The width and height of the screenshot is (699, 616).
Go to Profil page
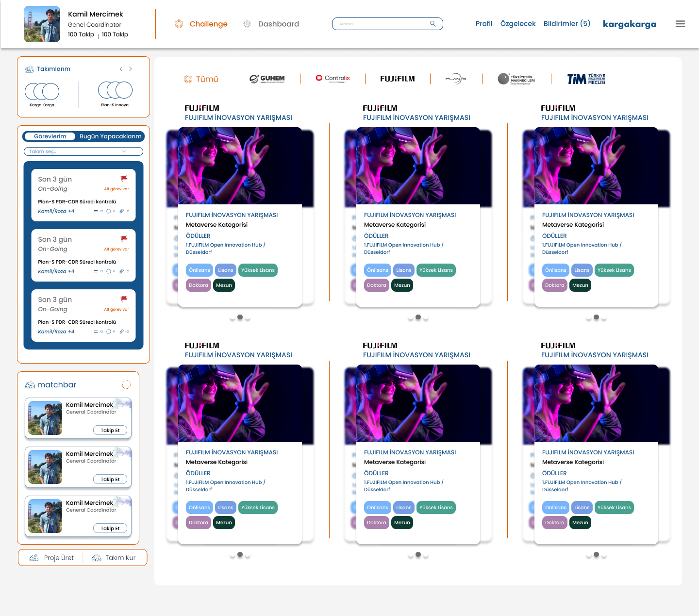[x=484, y=23]
